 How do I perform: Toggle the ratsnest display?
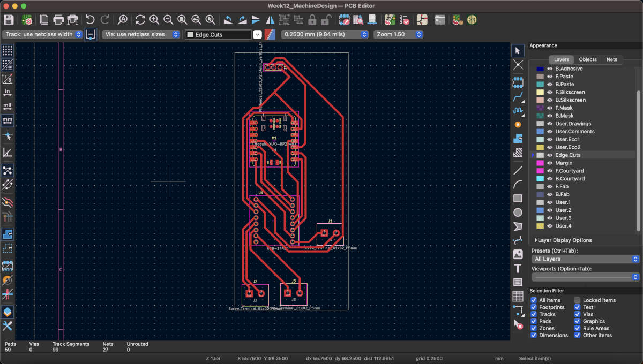(8, 171)
